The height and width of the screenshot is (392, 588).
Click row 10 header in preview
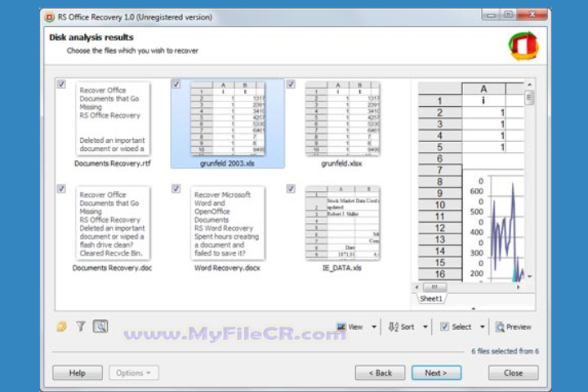(440, 205)
